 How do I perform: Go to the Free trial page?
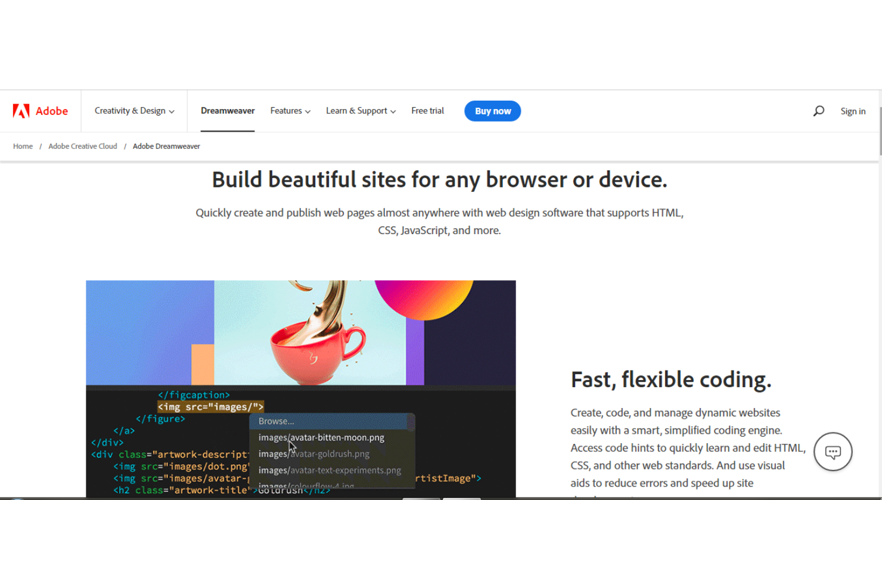click(427, 111)
